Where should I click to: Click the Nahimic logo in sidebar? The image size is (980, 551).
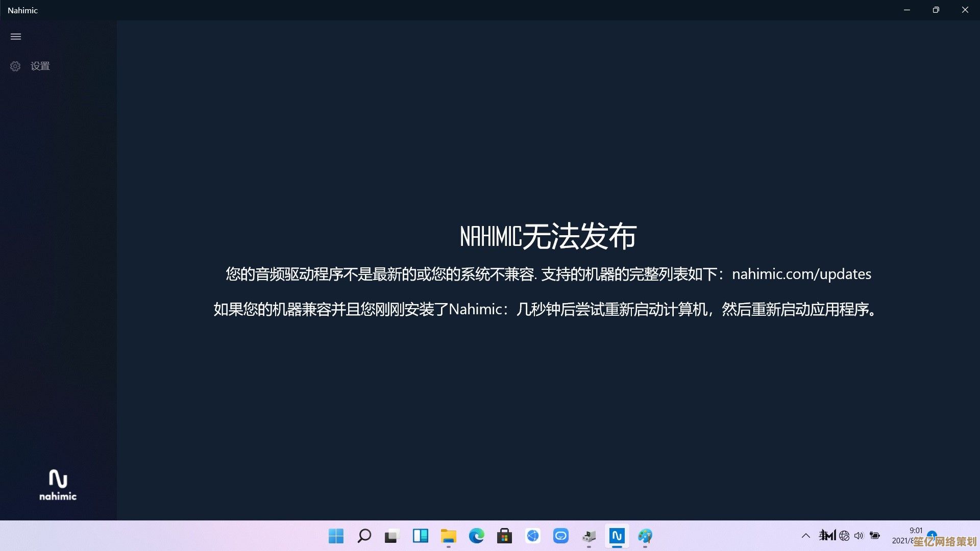58,485
